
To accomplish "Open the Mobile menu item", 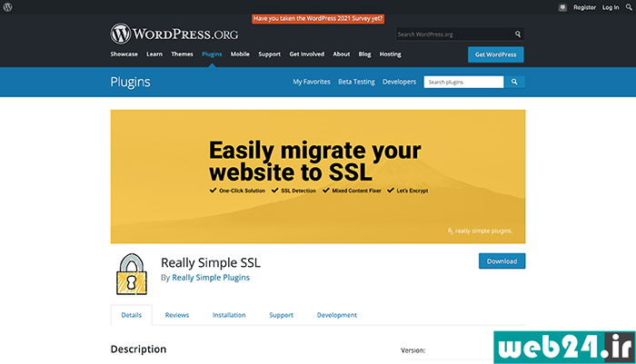I will pos(240,54).
